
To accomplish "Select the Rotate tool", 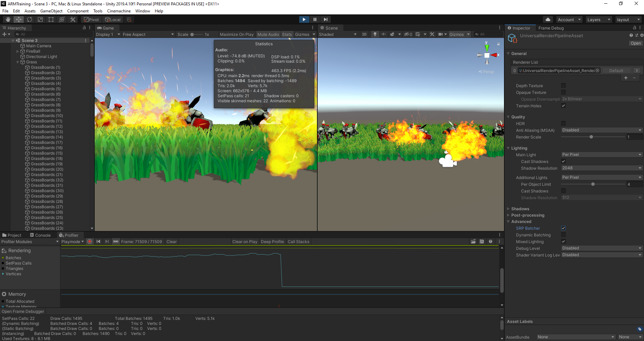I will click(x=30, y=19).
